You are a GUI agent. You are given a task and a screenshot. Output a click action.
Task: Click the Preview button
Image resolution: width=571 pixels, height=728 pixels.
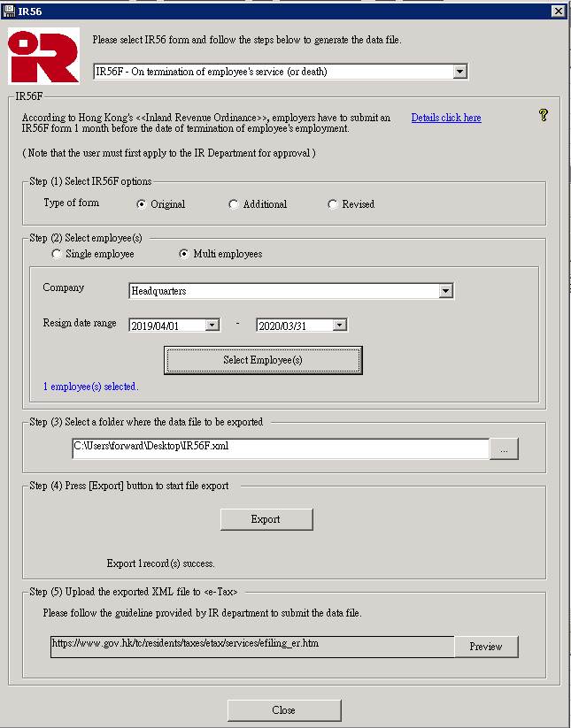485,647
